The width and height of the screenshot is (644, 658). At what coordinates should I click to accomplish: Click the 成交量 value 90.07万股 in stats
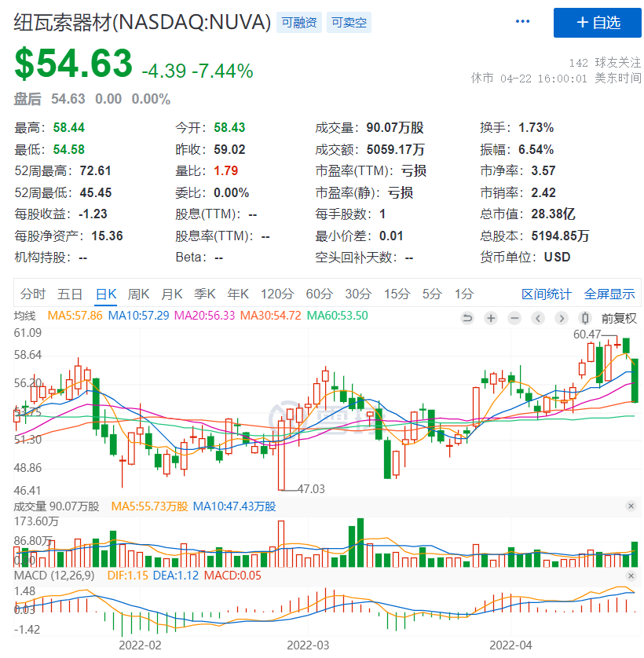tap(395, 127)
